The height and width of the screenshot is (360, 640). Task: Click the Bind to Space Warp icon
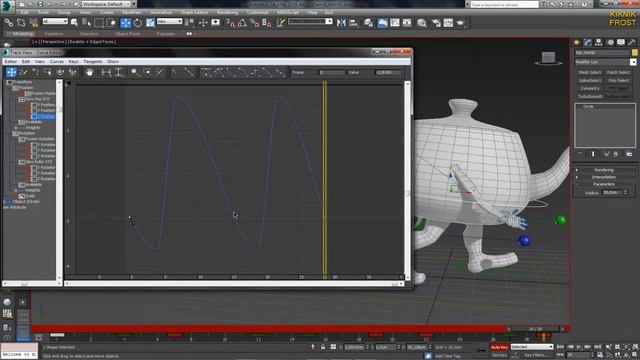[33, 23]
